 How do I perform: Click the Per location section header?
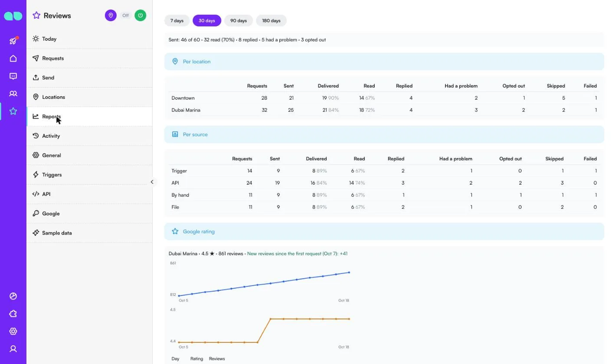point(384,62)
